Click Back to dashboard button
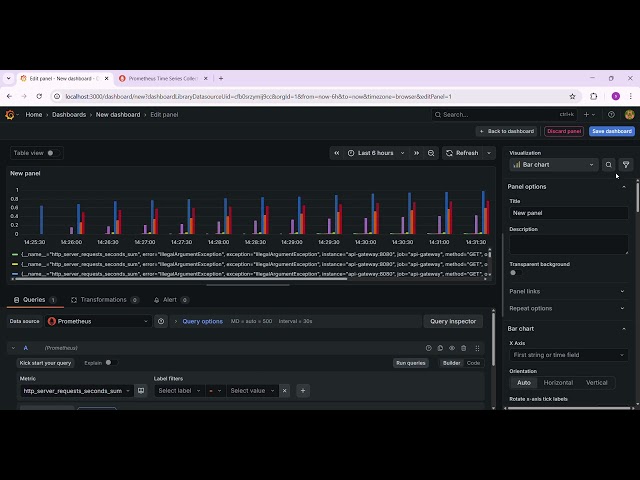 click(x=506, y=131)
